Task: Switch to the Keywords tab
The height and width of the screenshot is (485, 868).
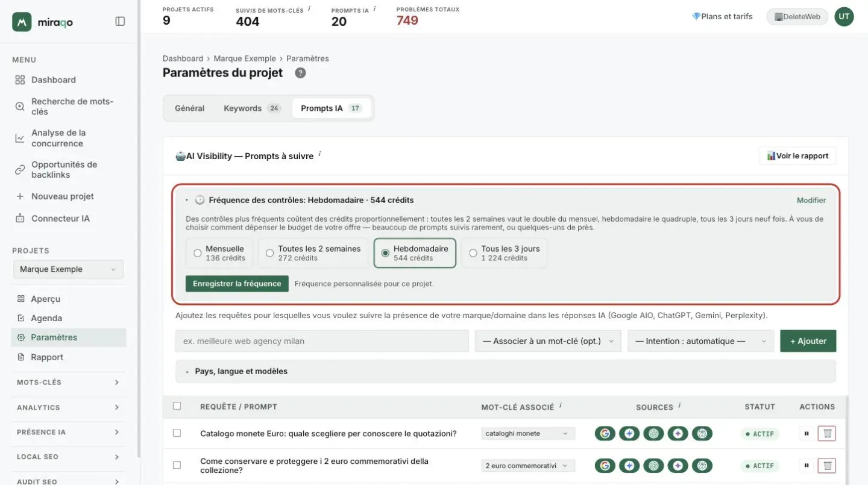Action: [x=252, y=108]
